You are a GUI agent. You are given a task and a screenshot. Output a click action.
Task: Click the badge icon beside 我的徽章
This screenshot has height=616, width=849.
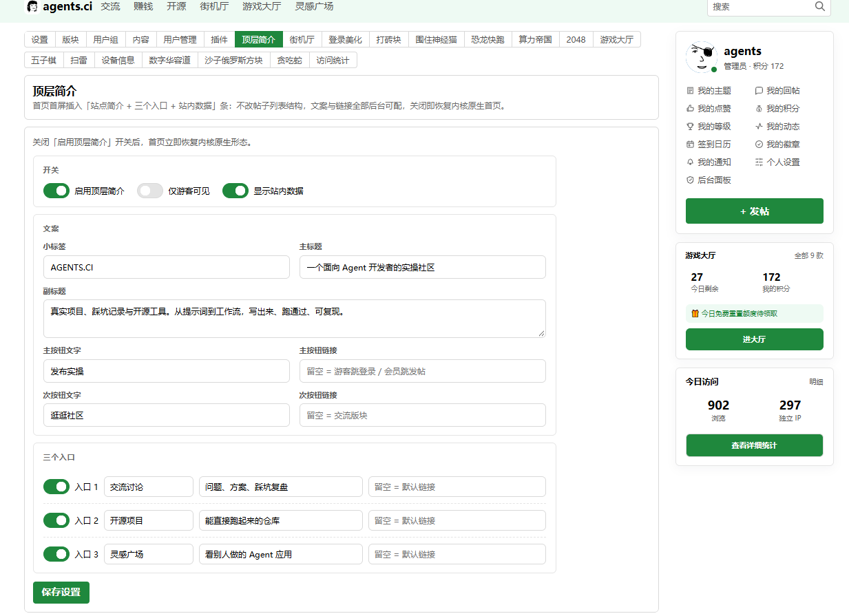(x=759, y=145)
